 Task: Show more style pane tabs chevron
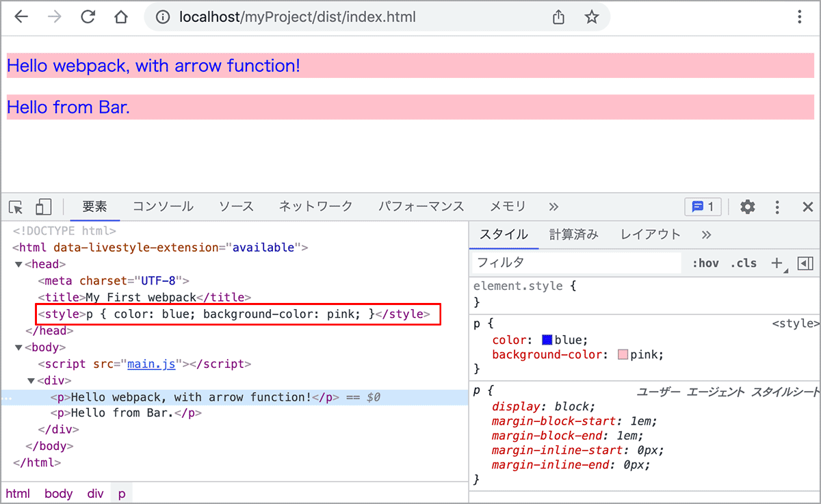point(706,235)
